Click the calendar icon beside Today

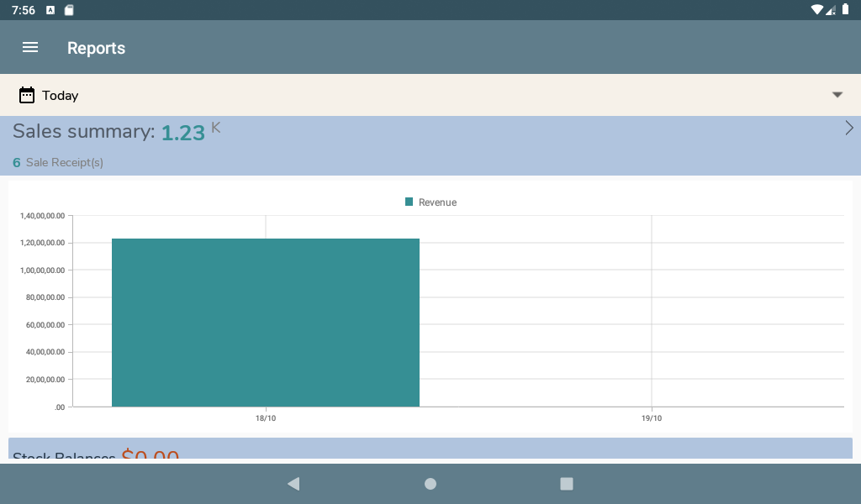27,95
